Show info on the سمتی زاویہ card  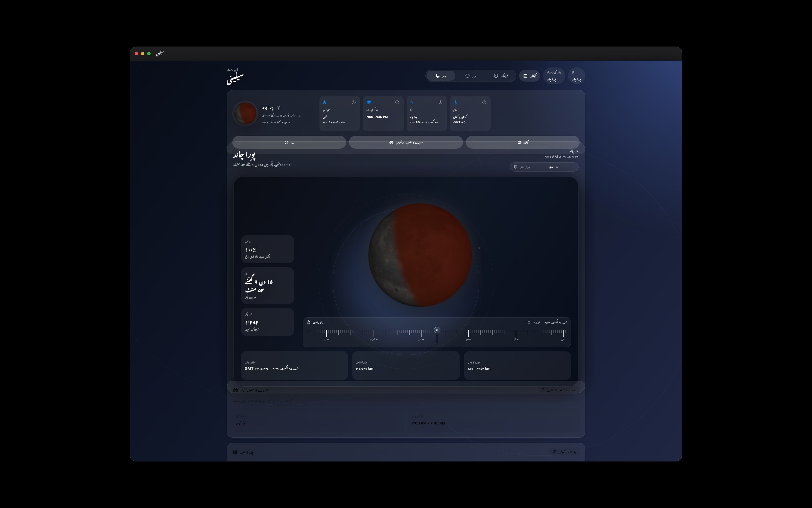click(x=353, y=102)
